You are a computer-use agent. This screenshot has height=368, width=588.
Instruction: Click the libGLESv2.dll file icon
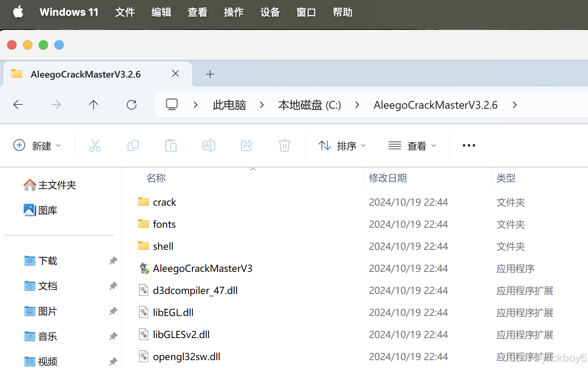[x=144, y=335]
